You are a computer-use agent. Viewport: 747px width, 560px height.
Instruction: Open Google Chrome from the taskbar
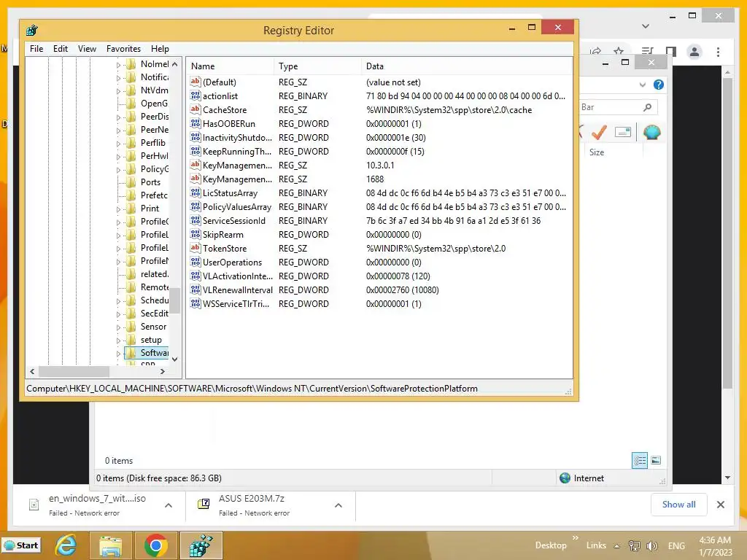point(155,545)
